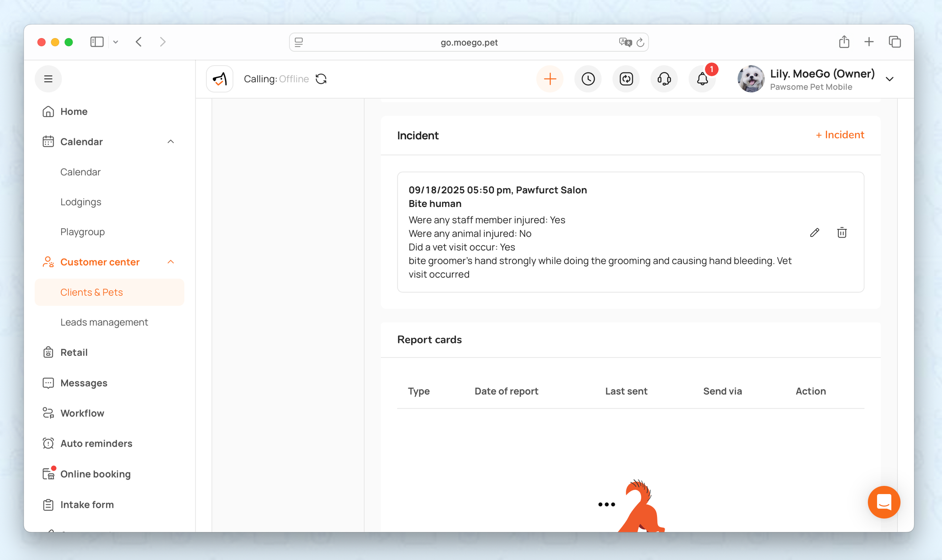
Task: Open the notifications bell
Action: coord(702,79)
